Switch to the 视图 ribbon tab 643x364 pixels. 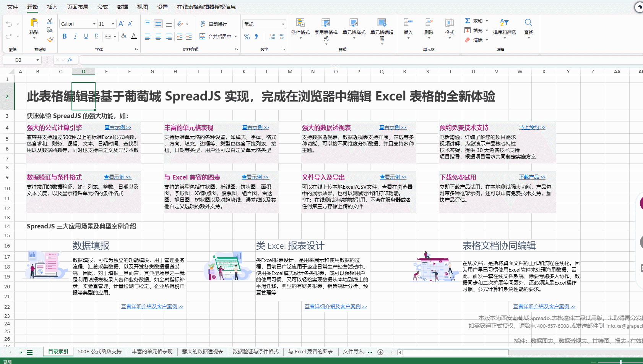(143, 7)
